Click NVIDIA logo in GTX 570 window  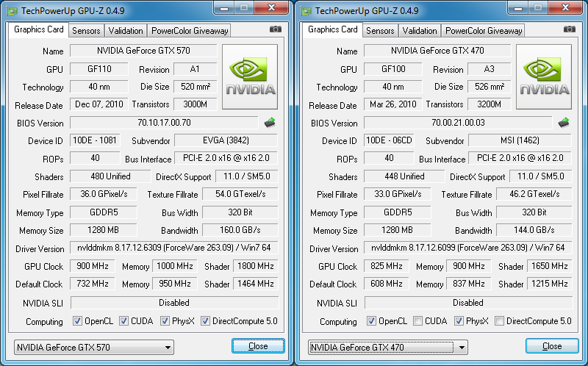pos(250,77)
